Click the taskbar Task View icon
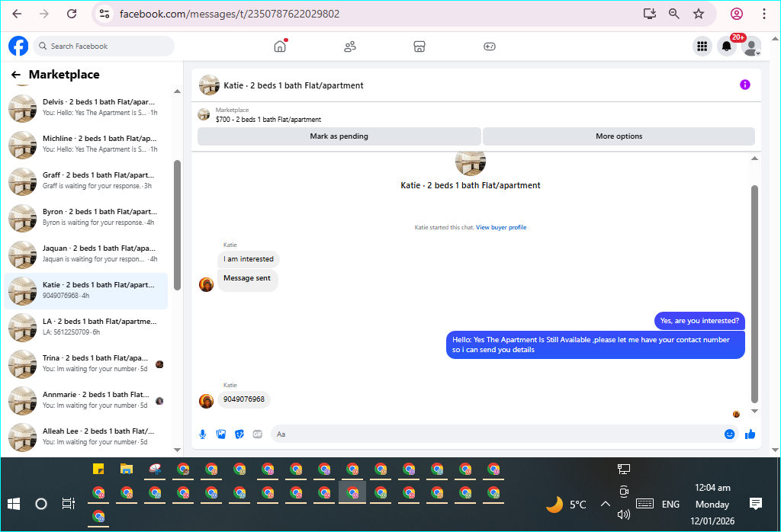The width and height of the screenshot is (781, 532). click(x=68, y=504)
